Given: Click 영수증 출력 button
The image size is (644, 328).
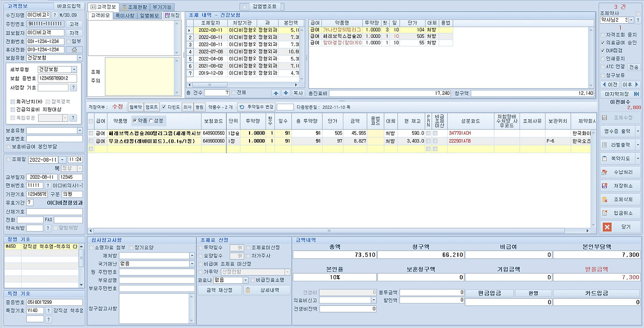Looking at the screenshot, I should pos(617,131).
